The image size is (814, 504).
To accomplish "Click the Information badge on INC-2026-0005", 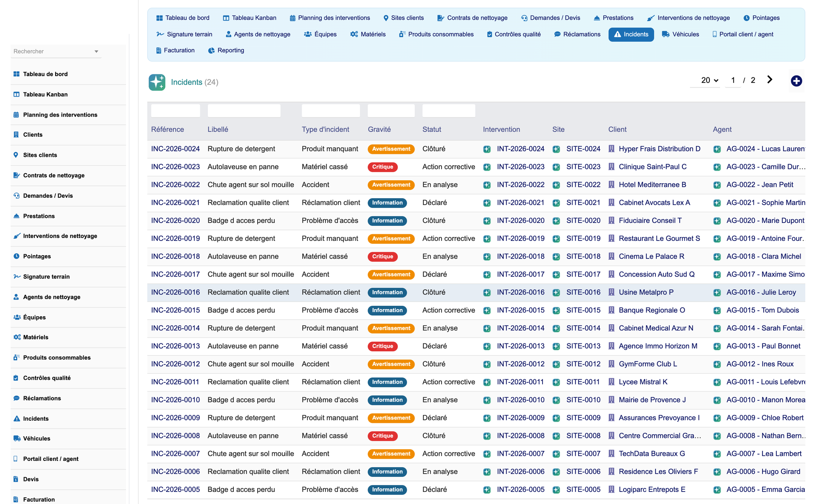I will coord(387,489).
